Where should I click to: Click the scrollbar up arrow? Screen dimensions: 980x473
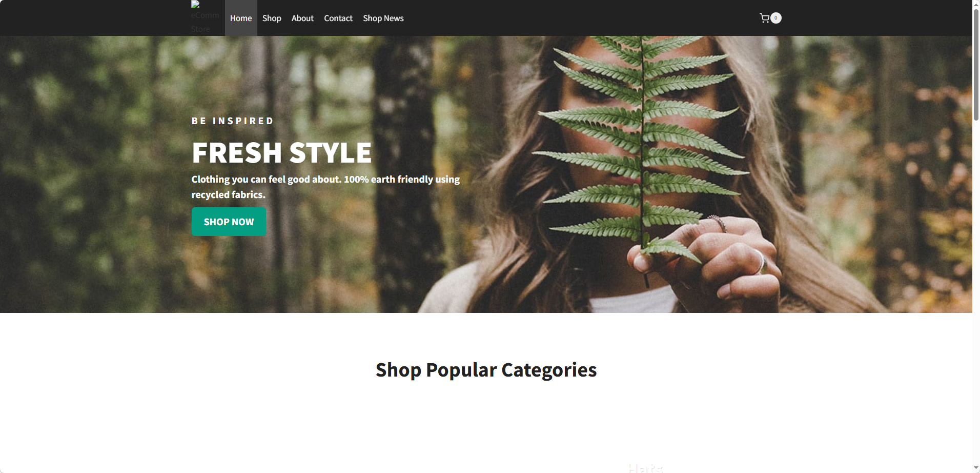point(976,4)
